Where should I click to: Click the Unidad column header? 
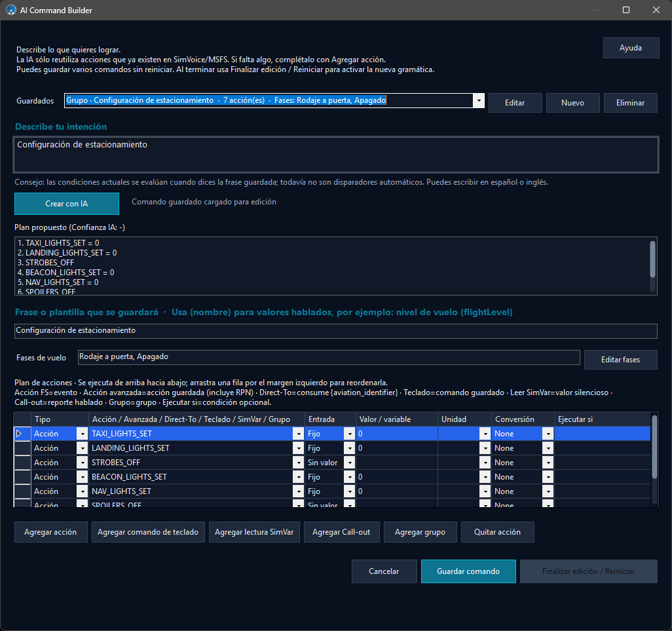pyautogui.click(x=464, y=419)
